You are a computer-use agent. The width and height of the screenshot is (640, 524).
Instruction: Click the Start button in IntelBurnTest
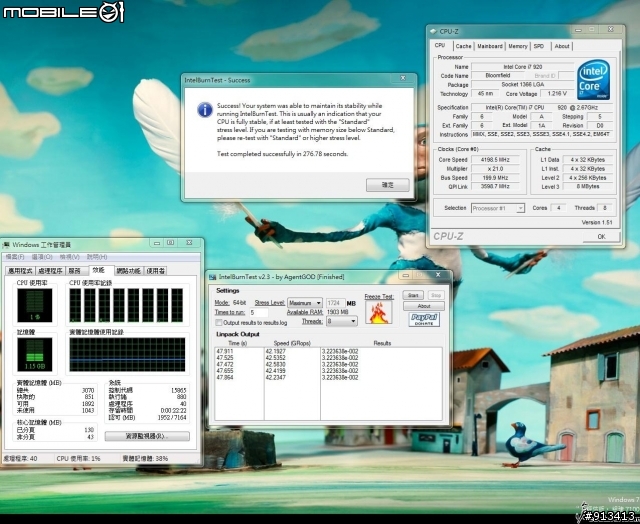coord(413,295)
